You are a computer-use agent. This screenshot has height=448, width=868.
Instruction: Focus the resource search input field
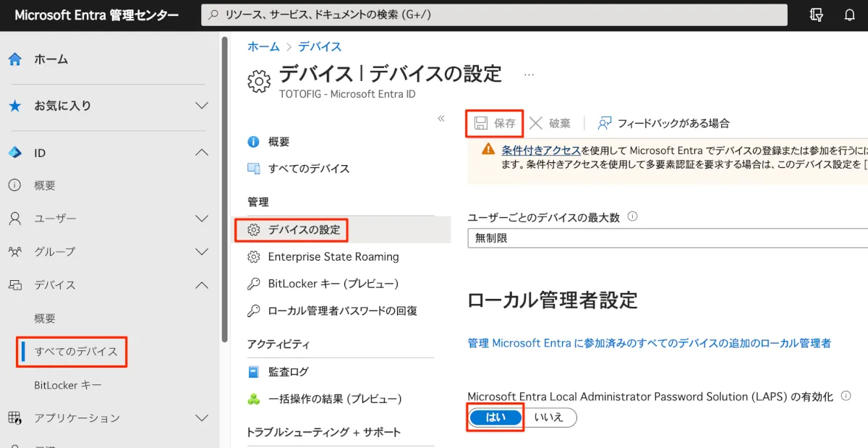coord(494,14)
